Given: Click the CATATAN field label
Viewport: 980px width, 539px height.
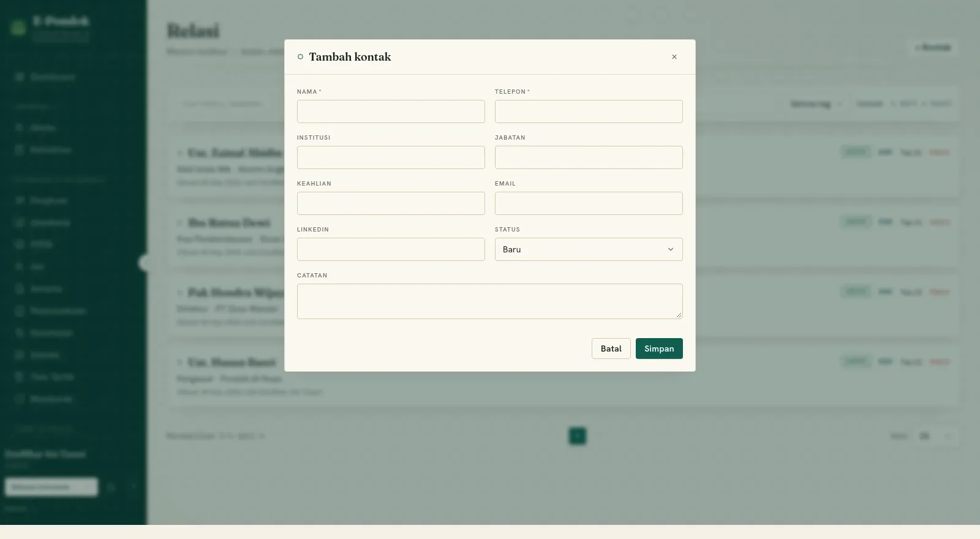Looking at the screenshot, I should pos(312,276).
